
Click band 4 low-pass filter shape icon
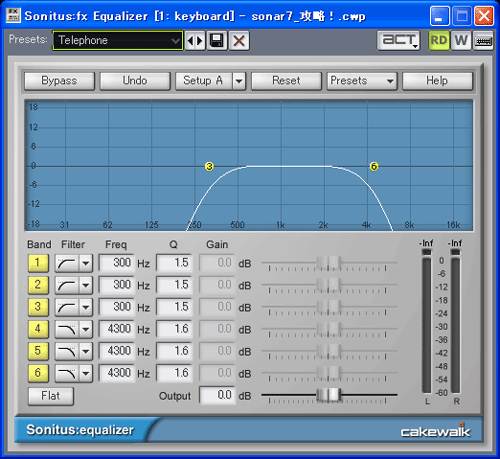[67, 329]
